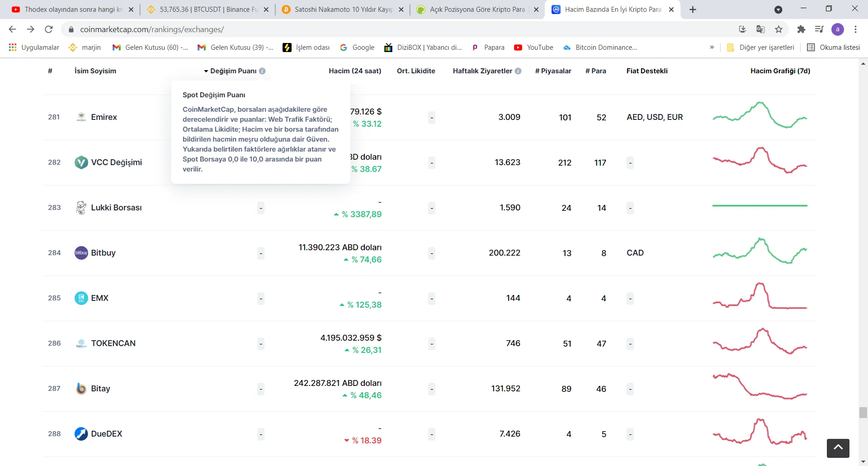Open the DueDEX exchange page
The height and width of the screenshot is (466, 868).
click(x=107, y=434)
